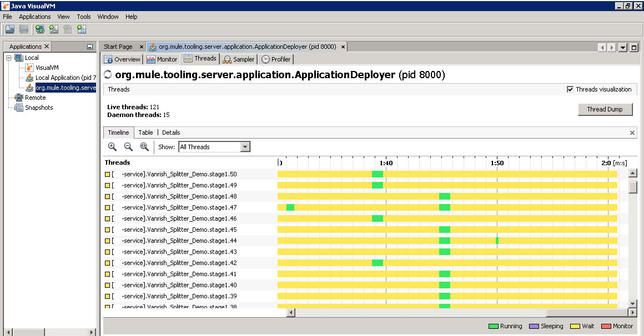Image resolution: width=644 pixels, height=336 pixels.
Task: Click the Add VM Coredump toolbar icon
Action: 68,29
